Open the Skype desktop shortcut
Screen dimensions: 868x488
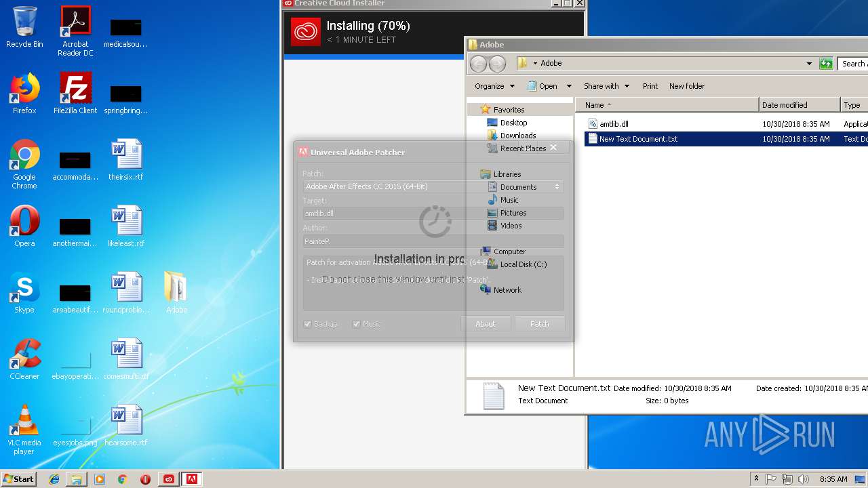coord(24,293)
